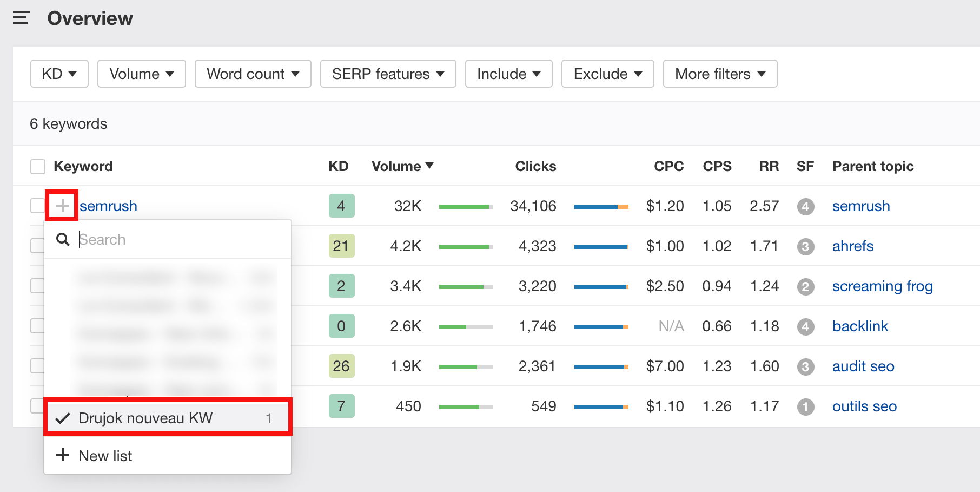The height and width of the screenshot is (492, 980).
Task: Open the KD filter dropdown
Action: tap(59, 74)
